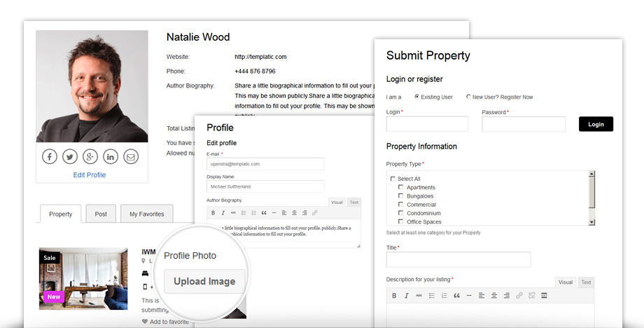This screenshot has width=644, height=328.
Task: Align left in listing Description editor
Action: tap(482, 296)
